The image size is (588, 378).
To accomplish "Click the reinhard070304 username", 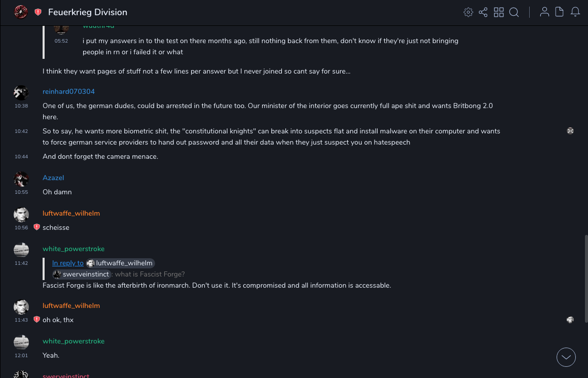I will (x=68, y=91).
